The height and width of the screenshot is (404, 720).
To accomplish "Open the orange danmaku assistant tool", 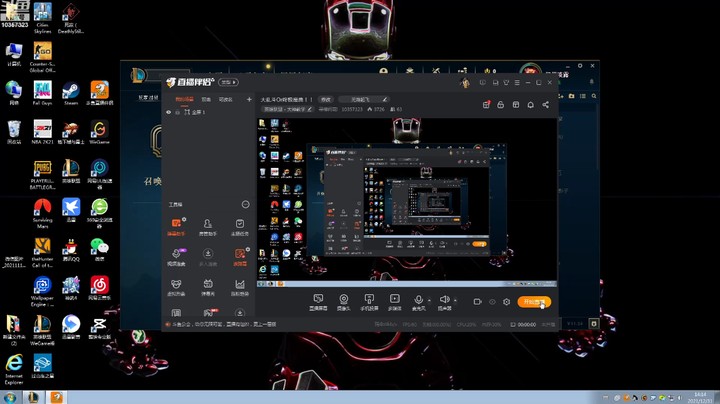I will click(176, 227).
